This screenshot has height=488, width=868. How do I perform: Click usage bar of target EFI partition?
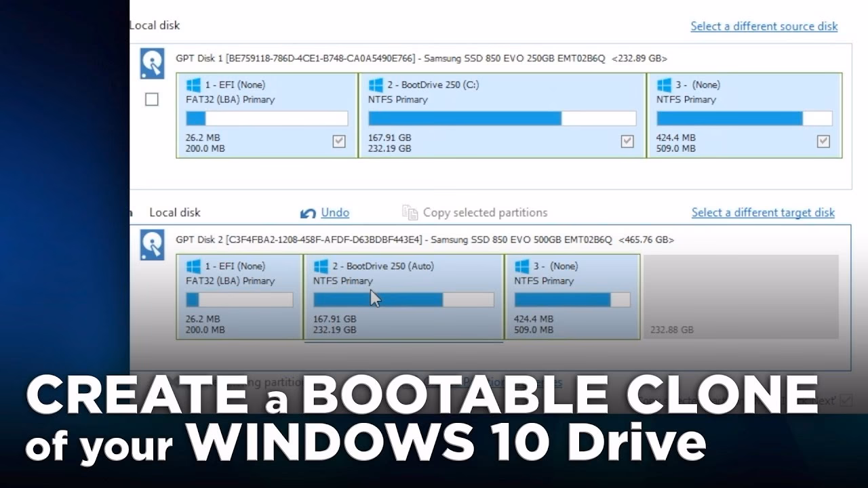click(x=239, y=300)
